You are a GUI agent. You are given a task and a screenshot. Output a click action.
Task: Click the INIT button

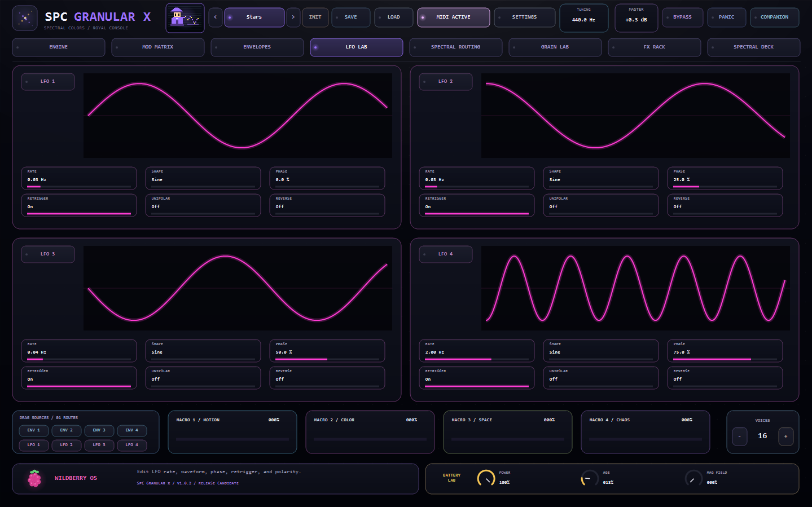(x=315, y=17)
